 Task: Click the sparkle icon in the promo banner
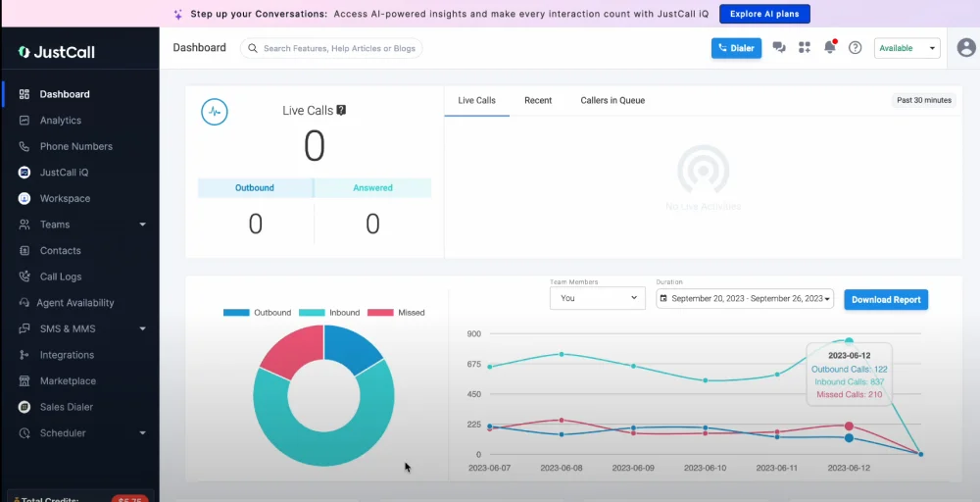(178, 14)
